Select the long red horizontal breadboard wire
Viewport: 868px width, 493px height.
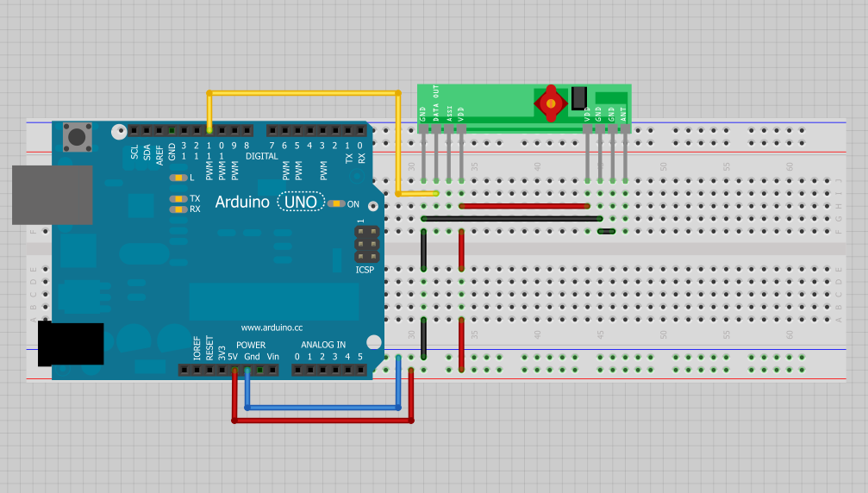coord(524,206)
